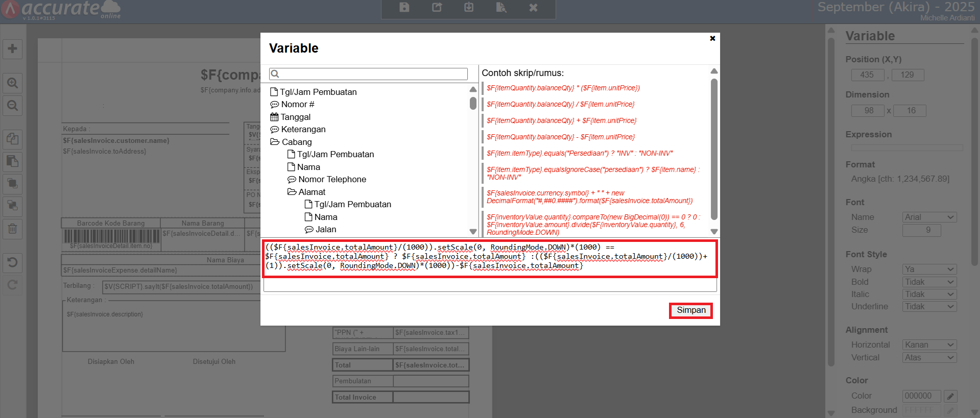Click the copy icon in left sidebar
The image size is (980, 418).
12,139
